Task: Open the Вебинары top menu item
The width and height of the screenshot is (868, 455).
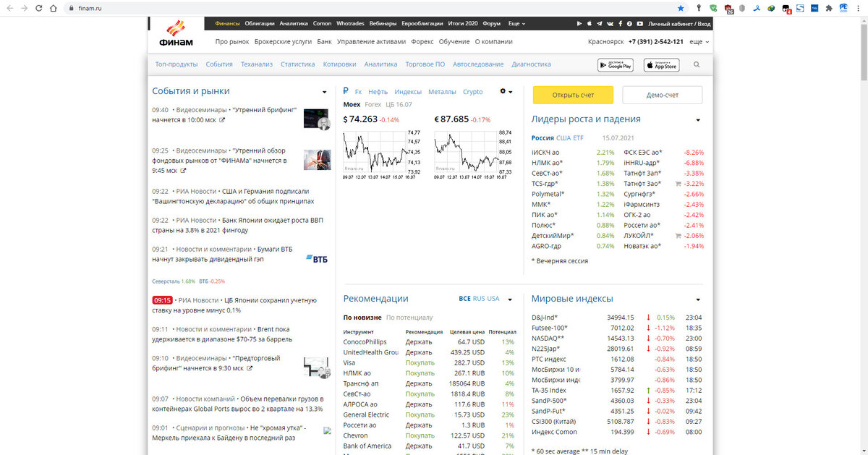Action: (382, 23)
